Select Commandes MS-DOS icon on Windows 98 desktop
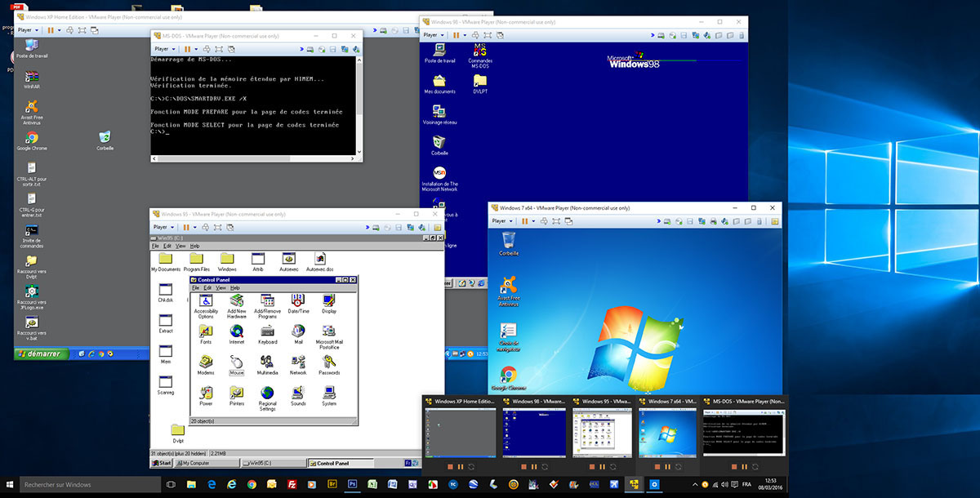980x498 pixels. pos(479,56)
